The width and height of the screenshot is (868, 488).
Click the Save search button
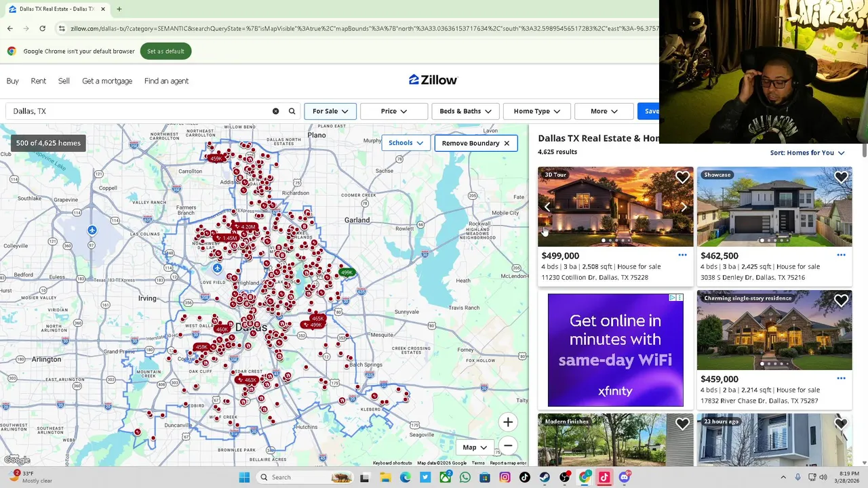coord(648,111)
